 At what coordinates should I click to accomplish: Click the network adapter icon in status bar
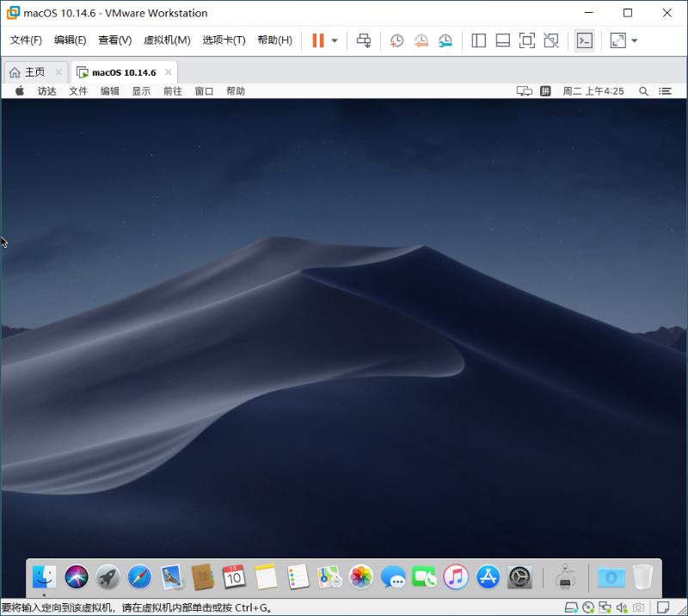(x=607, y=607)
